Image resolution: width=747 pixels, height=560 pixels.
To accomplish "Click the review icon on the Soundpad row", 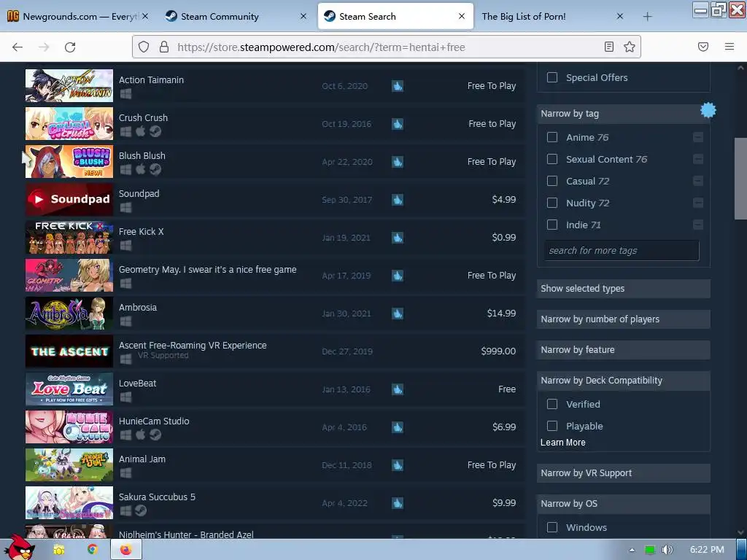I will [398, 200].
